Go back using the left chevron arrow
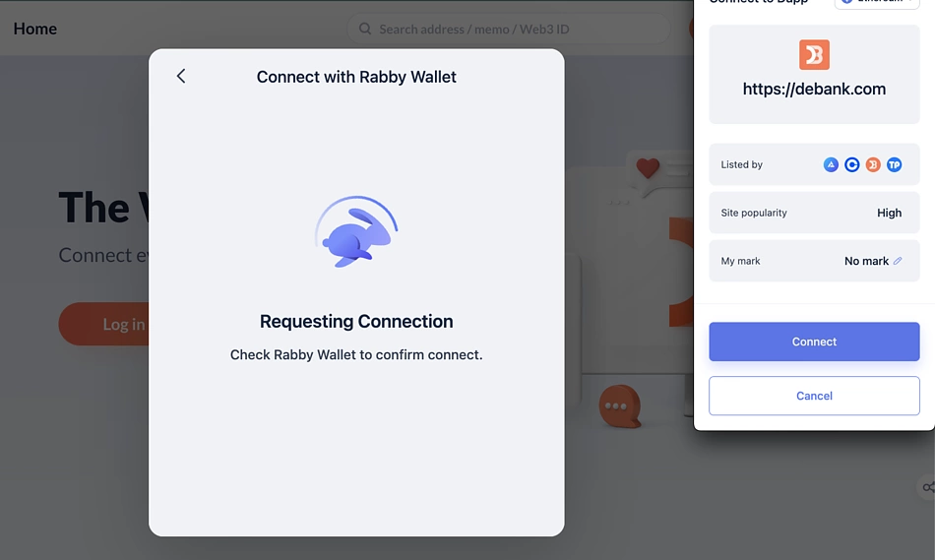Image resolution: width=935 pixels, height=560 pixels. pos(181,76)
